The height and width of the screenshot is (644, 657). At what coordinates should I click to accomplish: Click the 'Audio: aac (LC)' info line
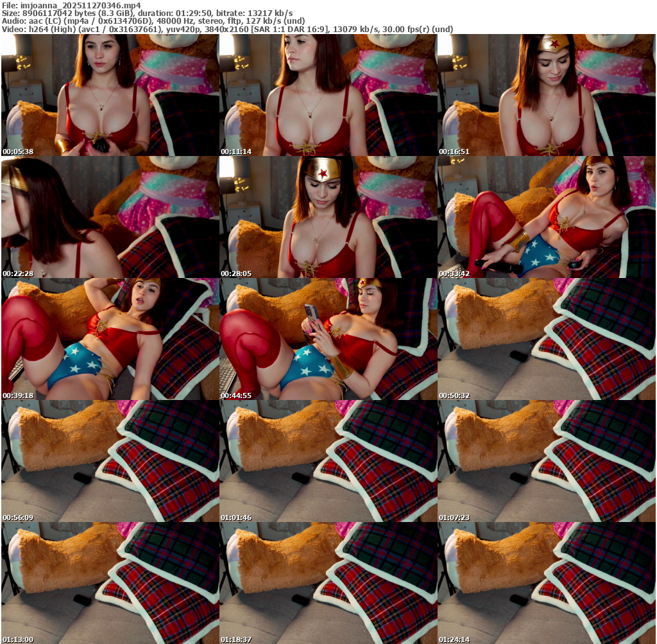(153, 21)
